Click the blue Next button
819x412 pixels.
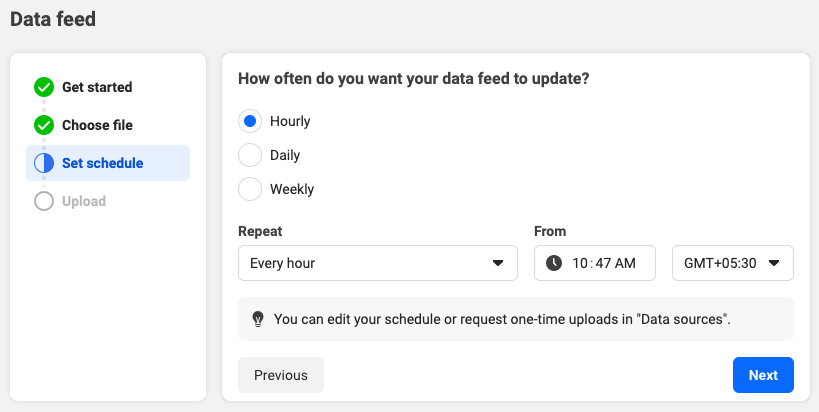(x=763, y=375)
